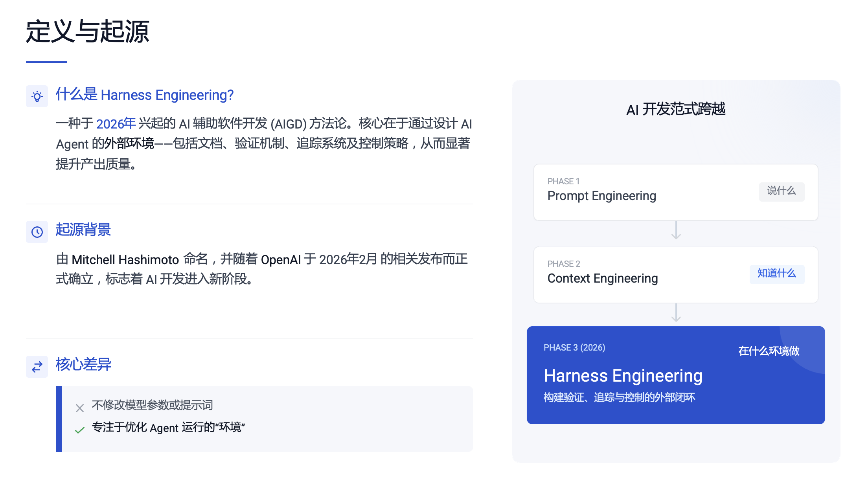The width and height of the screenshot is (868, 485).
Task: Click the gray X mark icon
Action: [x=80, y=408]
